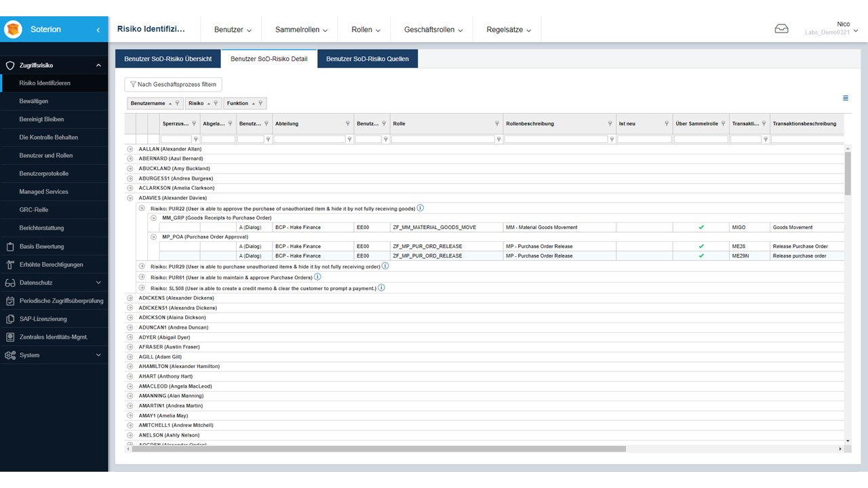Open the Geschäftsrollen dropdown menu
This screenshot has height=488, width=868.
click(433, 30)
